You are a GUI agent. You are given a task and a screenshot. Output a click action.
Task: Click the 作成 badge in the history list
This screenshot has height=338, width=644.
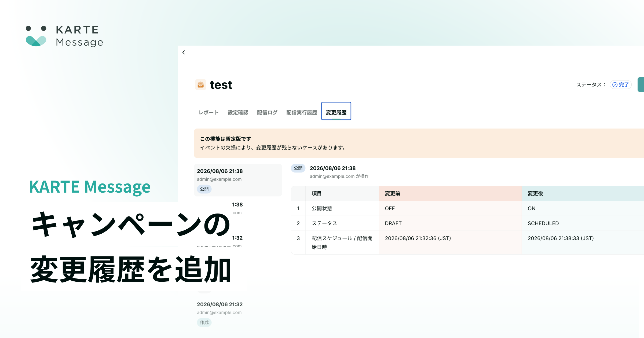tap(204, 322)
